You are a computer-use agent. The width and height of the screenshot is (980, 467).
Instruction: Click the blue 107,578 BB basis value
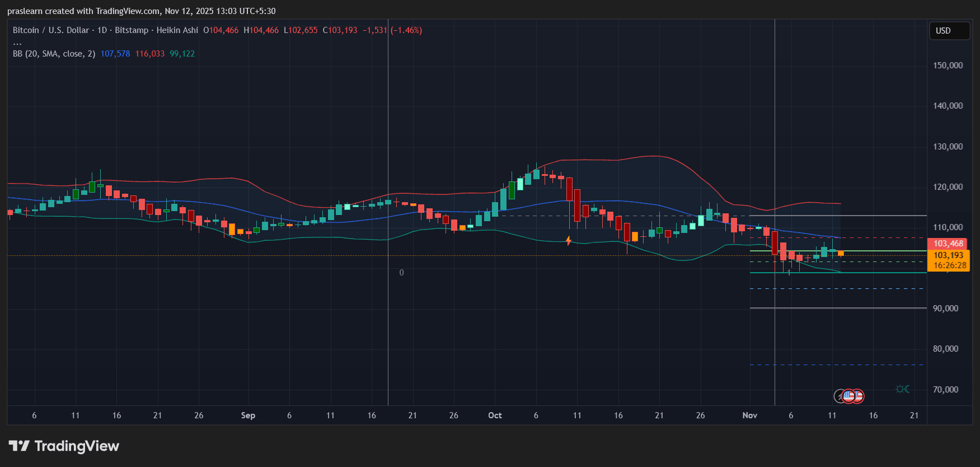[x=115, y=54]
